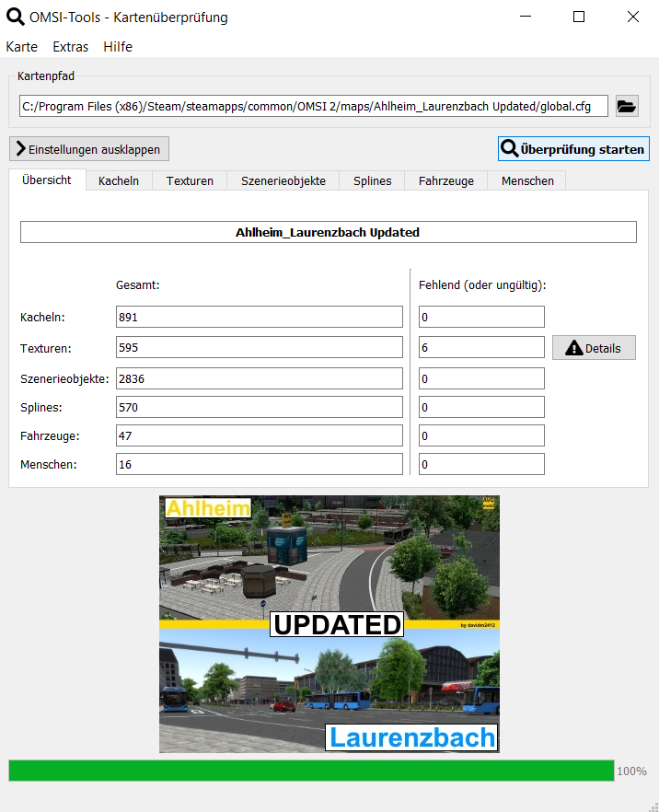
Task: Click the folder browse icon for Kartenpfad
Action: coord(627,107)
